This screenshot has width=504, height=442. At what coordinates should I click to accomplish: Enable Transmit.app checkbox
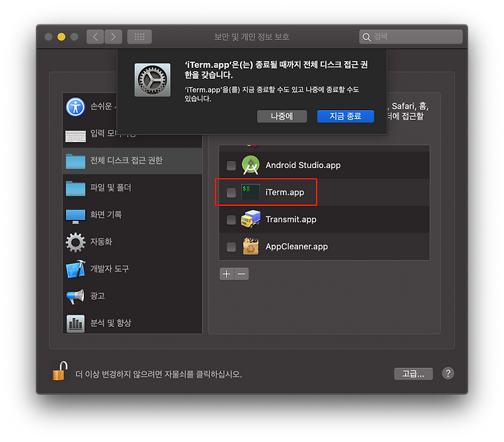(x=231, y=220)
